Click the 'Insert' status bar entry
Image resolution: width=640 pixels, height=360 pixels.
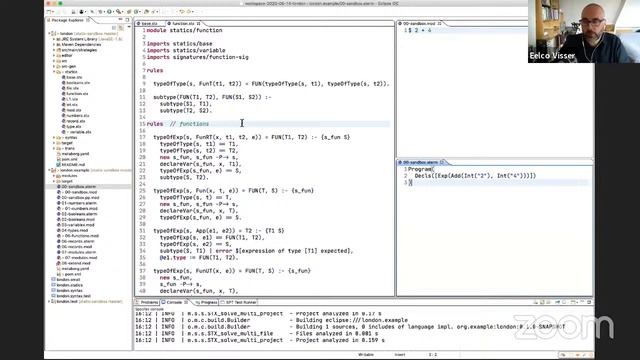click(400, 355)
